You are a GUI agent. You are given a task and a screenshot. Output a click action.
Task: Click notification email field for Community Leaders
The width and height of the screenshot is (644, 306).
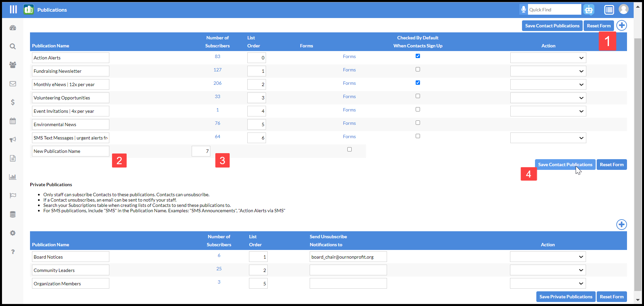(348, 270)
